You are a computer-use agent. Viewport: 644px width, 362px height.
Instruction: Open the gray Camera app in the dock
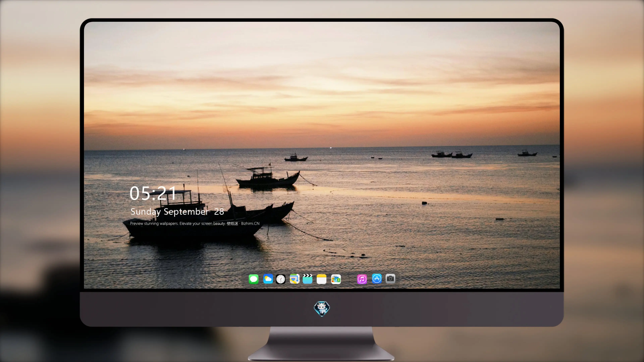coord(390,279)
